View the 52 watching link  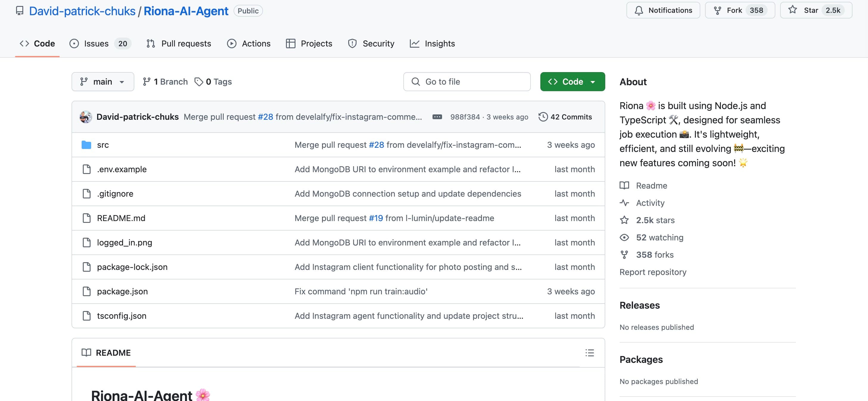point(651,237)
